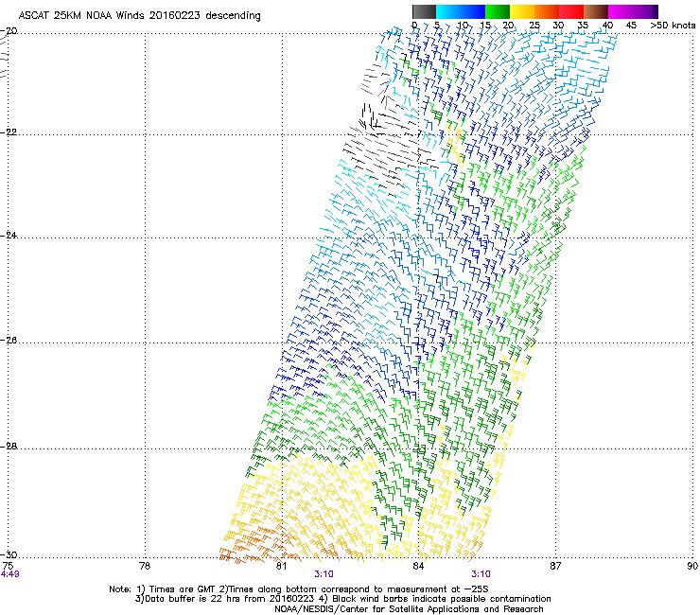Image resolution: width=700 pixels, height=615 pixels.
Task: Click the '-20' latitude axis label
Action: pyautogui.click(x=9, y=31)
